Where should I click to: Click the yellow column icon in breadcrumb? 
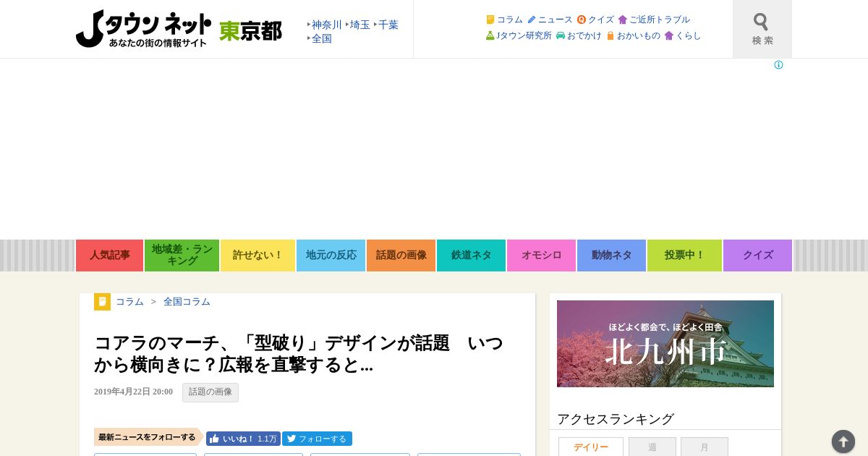pos(102,302)
